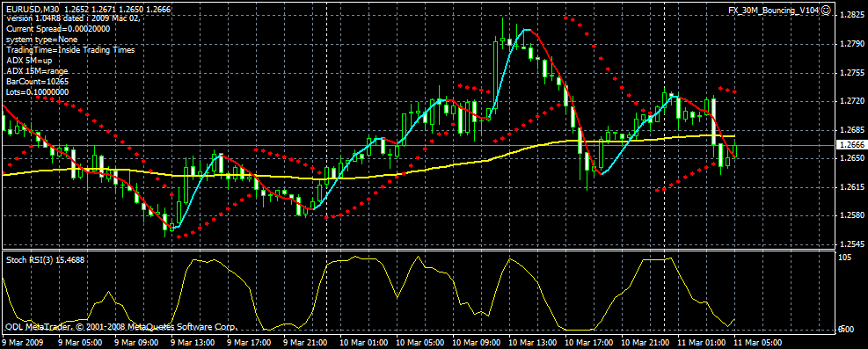Click the 10 Mar 13:00 time label
Screen dimensions: 868x349
pyautogui.click(x=530, y=343)
